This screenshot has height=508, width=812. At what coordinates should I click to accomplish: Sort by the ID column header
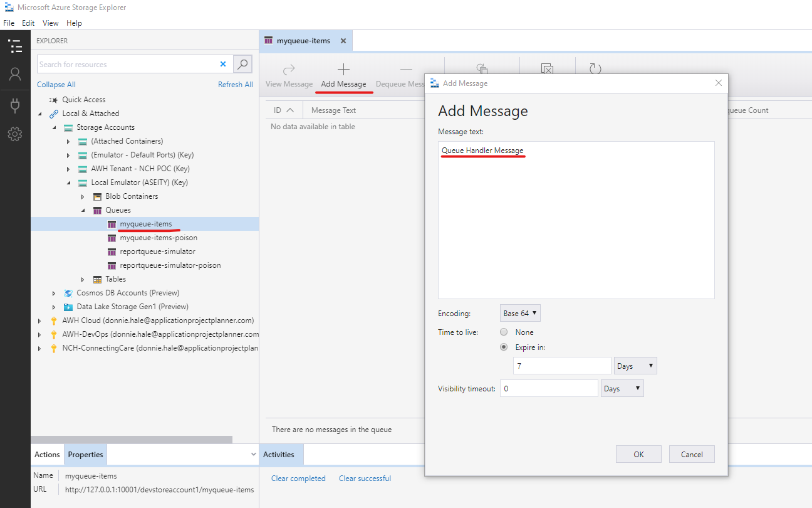pos(284,110)
